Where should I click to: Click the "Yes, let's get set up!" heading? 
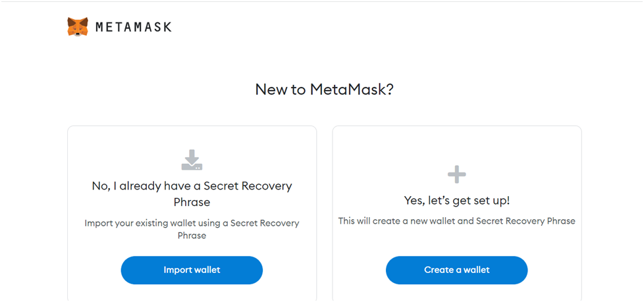(x=457, y=201)
